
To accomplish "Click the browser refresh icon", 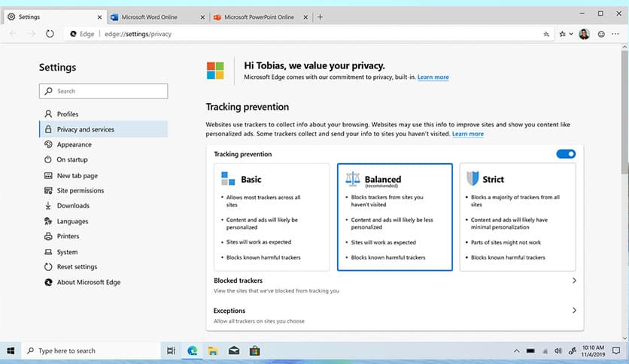I will tap(50, 34).
